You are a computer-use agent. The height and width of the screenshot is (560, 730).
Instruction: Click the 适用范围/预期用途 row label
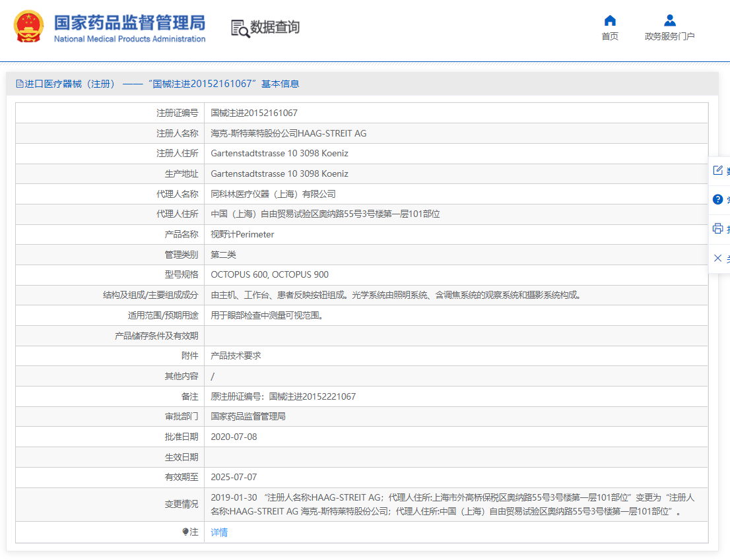point(164,315)
